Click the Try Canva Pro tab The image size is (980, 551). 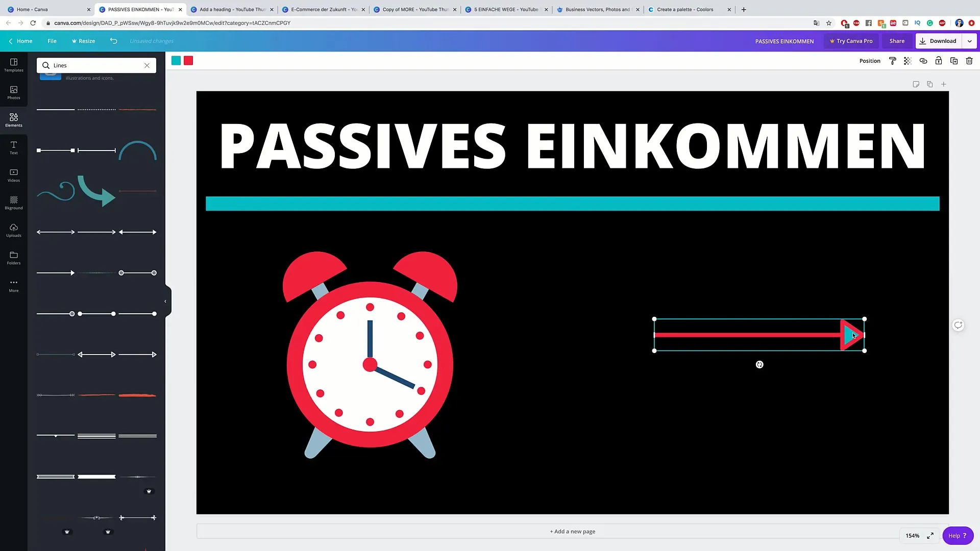pyautogui.click(x=851, y=41)
